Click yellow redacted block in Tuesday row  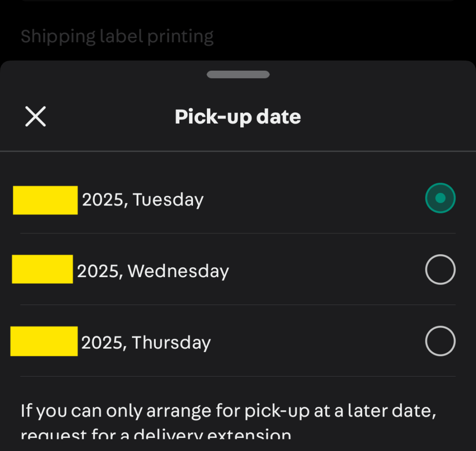pos(45,200)
